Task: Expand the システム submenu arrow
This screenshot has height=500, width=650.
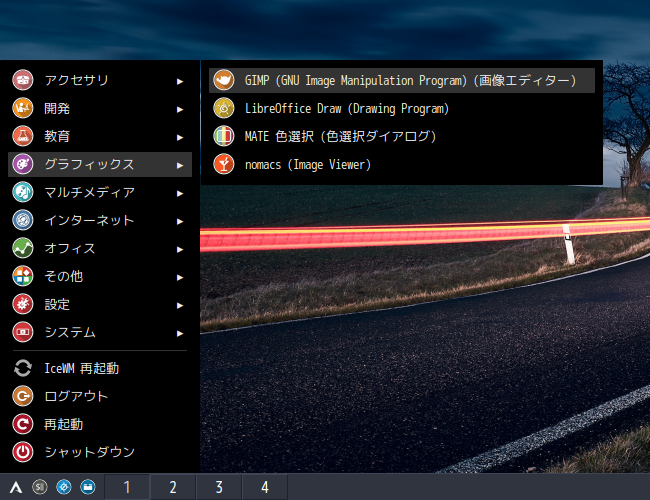Action: (180, 333)
